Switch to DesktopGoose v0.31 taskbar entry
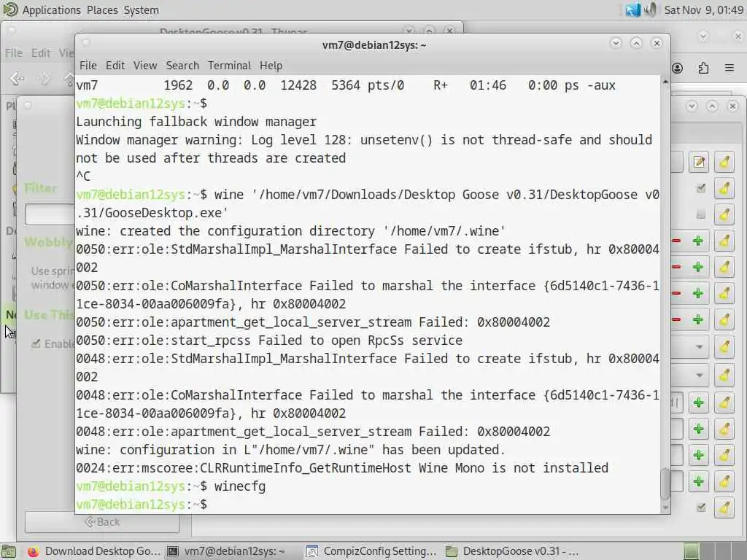The image size is (747, 560). tap(513, 551)
